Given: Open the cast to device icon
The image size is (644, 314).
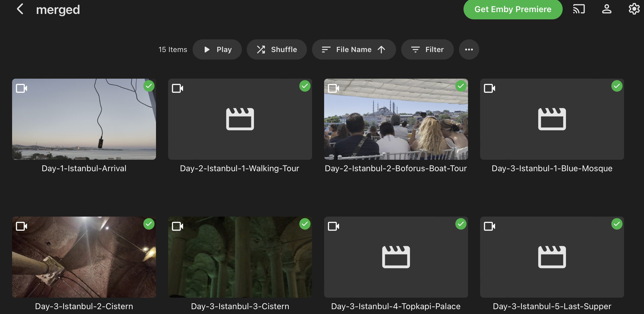Looking at the screenshot, I should pos(579,9).
